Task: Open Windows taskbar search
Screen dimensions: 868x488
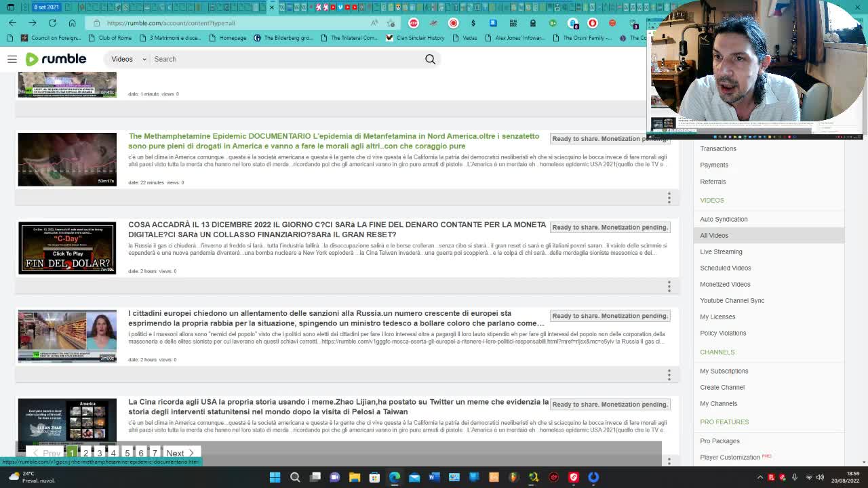Action: pyautogui.click(x=295, y=477)
